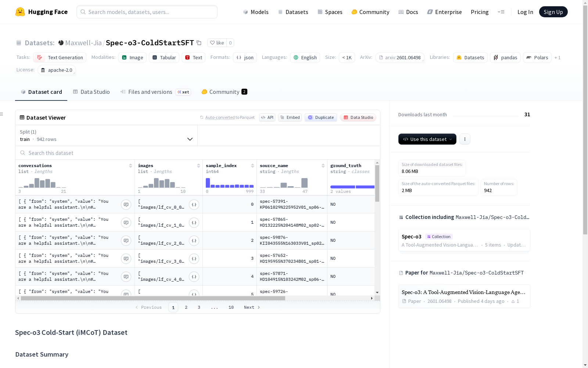Screen dimensions: 588x368
Task: Open conversation viewer for sample row 3
Action: [x=126, y=259]
